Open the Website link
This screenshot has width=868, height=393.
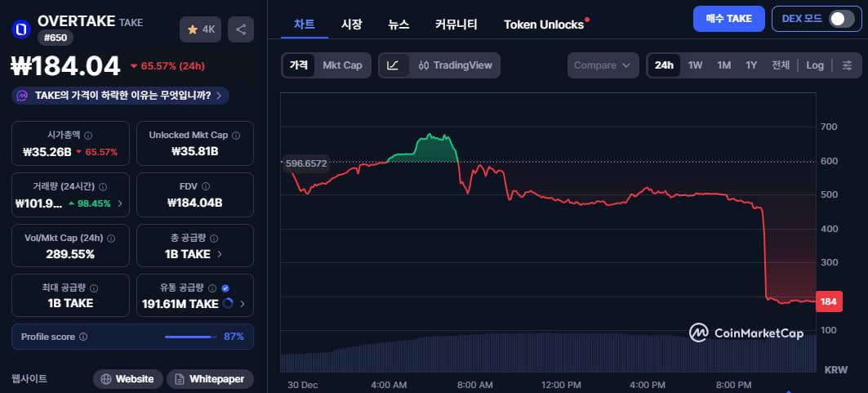(128, 379)
